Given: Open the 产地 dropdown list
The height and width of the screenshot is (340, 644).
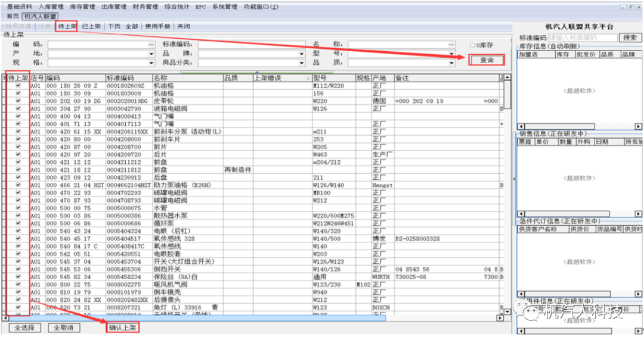Looking at the screenshot, I should pyautogui.click(x=151, y=54).
